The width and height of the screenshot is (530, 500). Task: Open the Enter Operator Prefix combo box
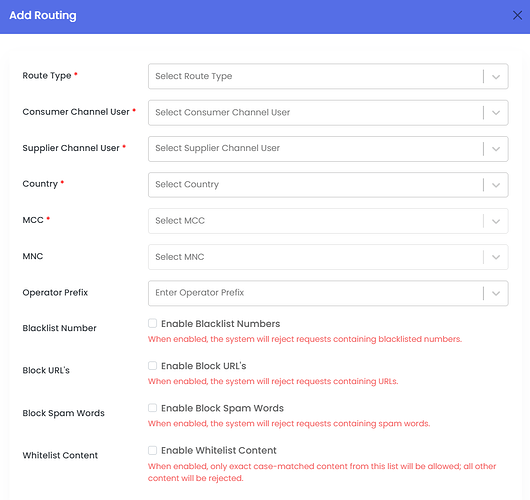click(x=328, y=293)
